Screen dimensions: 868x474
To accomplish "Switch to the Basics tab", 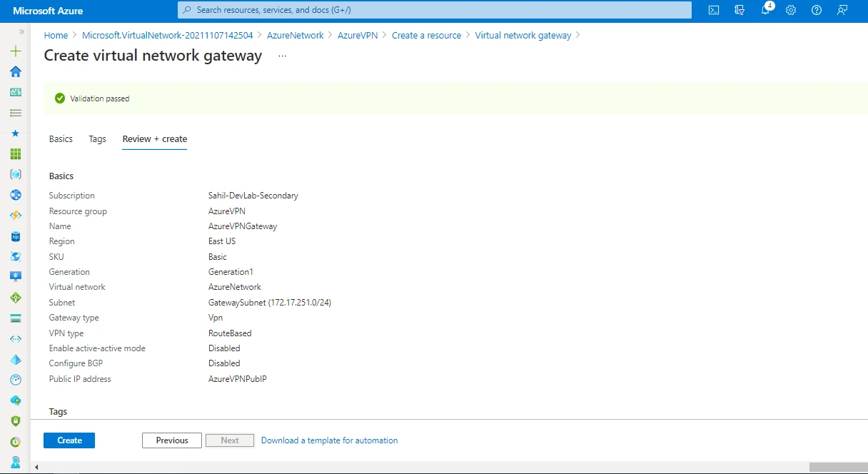I will click(61, 138).
